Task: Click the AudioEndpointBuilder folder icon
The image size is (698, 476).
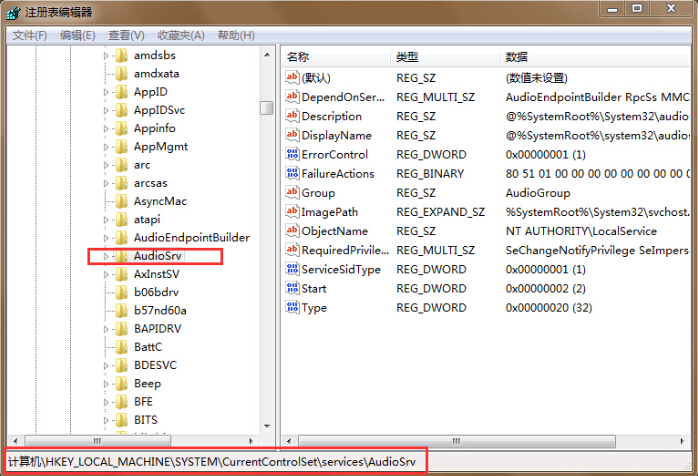Action: coord(121,237)
